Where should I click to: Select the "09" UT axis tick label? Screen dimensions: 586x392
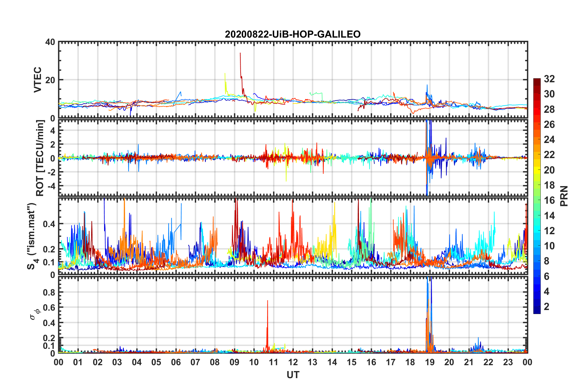(x=234, y=362)
